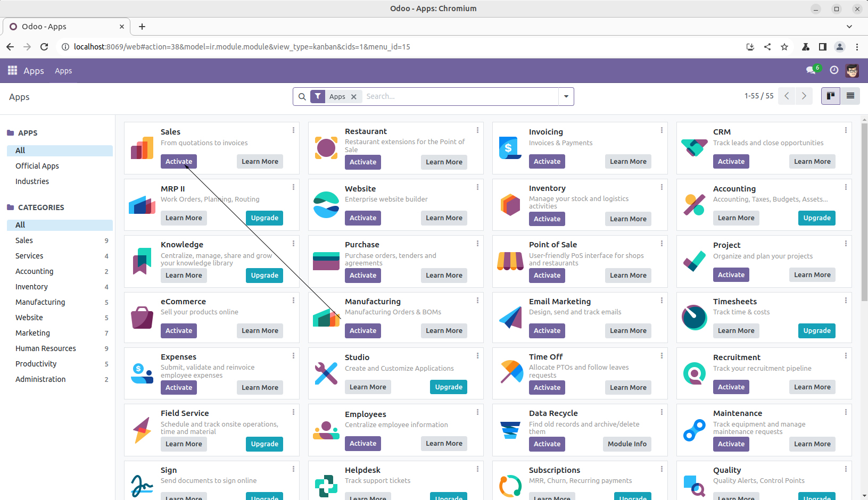Switch to kanban view

coord(830,96)
